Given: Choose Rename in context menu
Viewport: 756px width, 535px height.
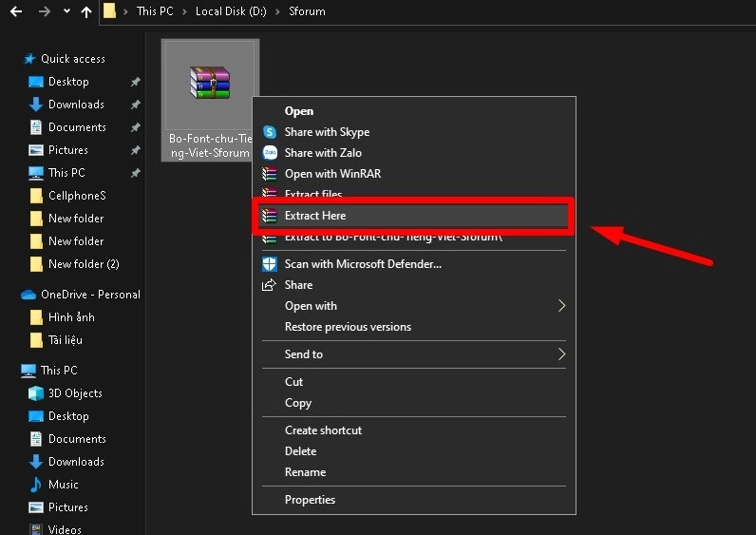Looking at the screenshot, I should pyautogui.click(x=305, y=471).
